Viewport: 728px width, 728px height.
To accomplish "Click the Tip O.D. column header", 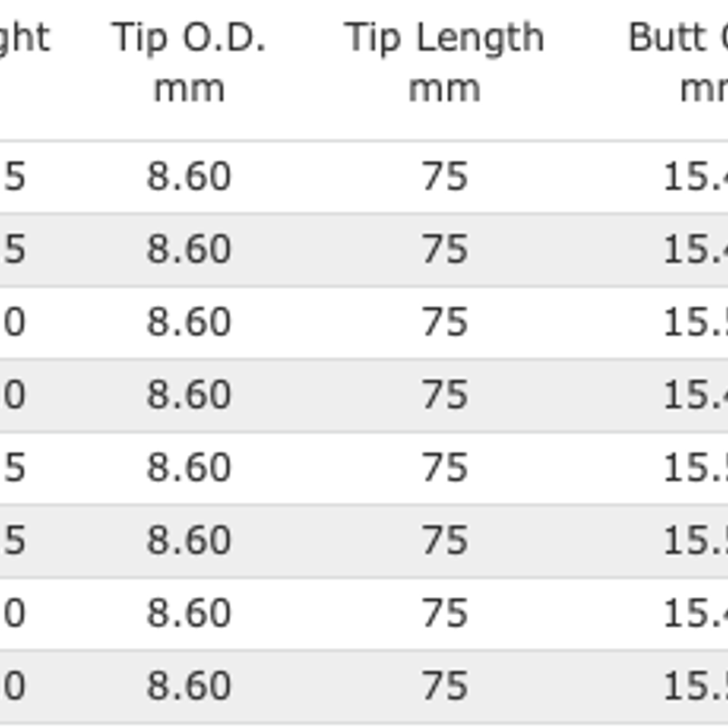I will (x=188, y=62).
